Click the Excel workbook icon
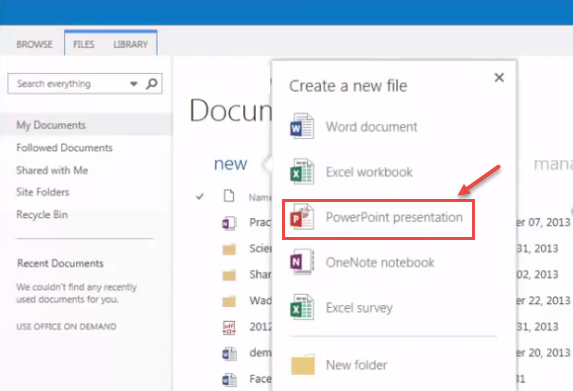 coord(302,172)
